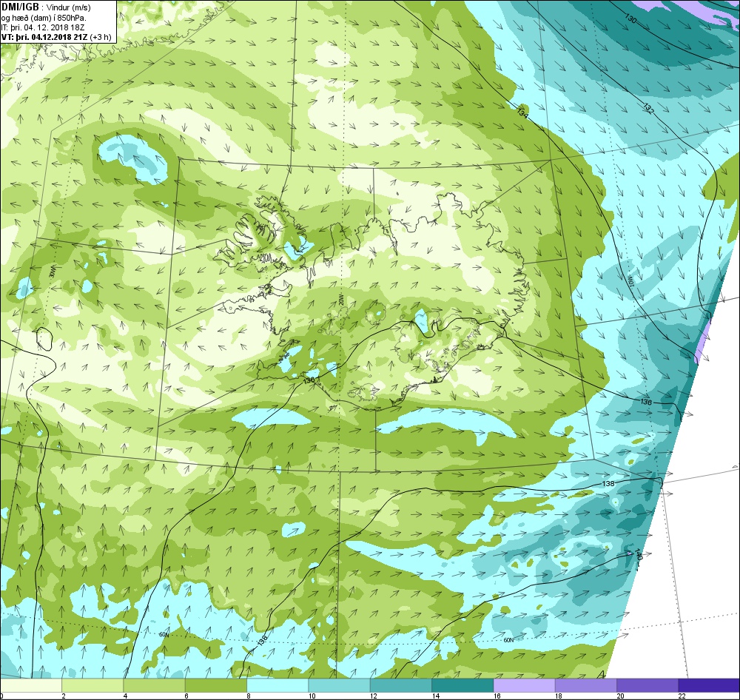Click the "130" height contour label
This screenshot has height=700, width=740.
tap(630, 18)
